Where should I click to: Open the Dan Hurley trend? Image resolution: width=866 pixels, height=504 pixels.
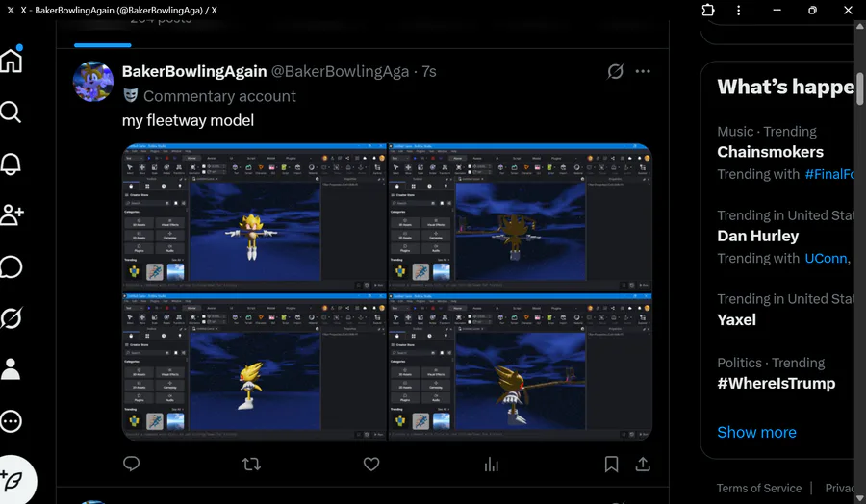click(x=758, y=237)
